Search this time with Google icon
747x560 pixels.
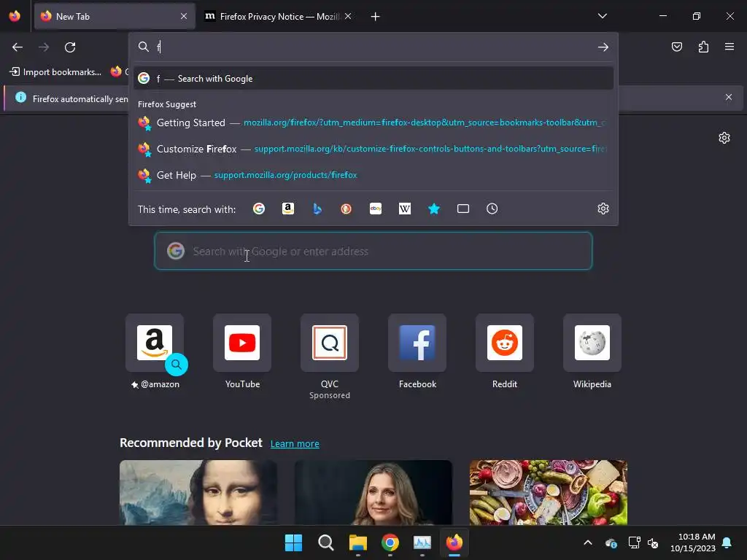259,209
